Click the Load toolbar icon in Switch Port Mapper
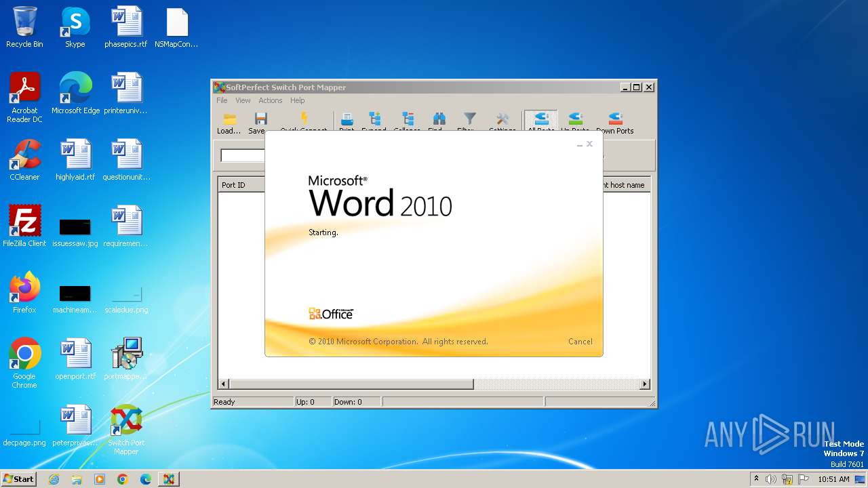 point(229,123)
